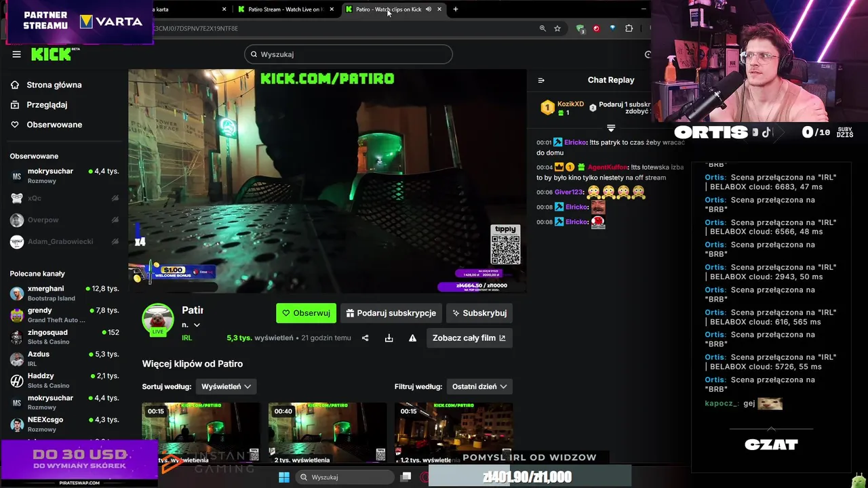
Task: Click the Patiro channel name
Action: click(193, 310)
